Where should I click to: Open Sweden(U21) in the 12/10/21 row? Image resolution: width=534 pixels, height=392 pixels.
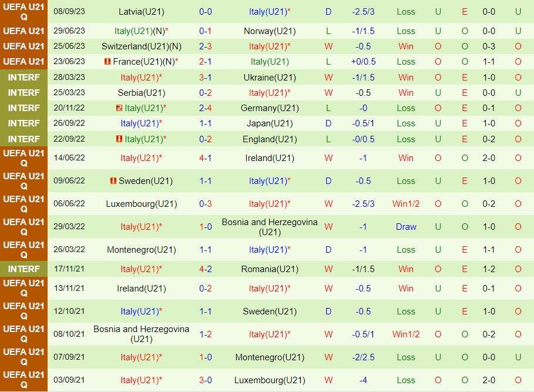pos(270,311)
